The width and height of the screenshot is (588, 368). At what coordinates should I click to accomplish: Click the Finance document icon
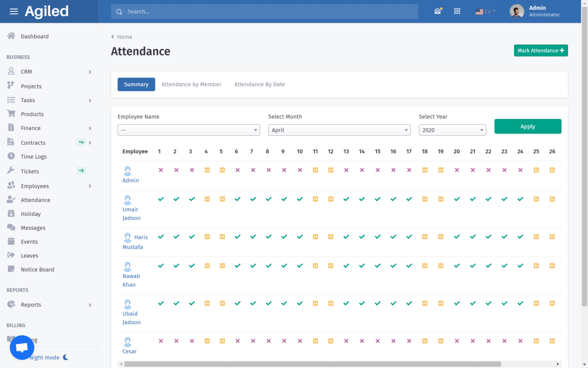point(11,128)
